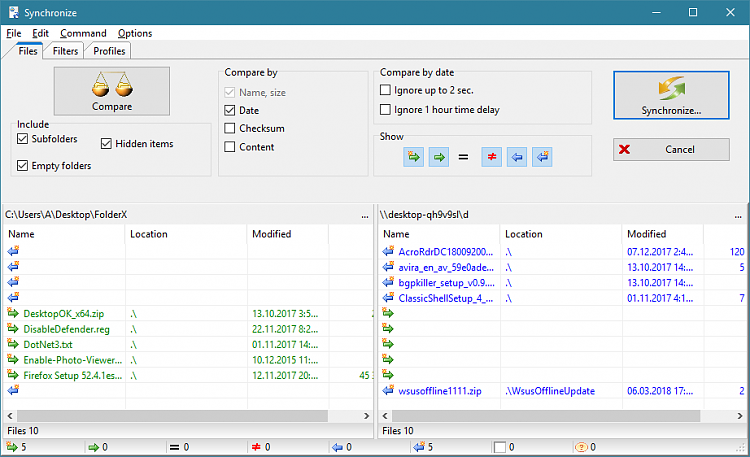Screen dimensions: 750x457
Task: Browse for left folder via ellipsis button
Action: [364, 214]
